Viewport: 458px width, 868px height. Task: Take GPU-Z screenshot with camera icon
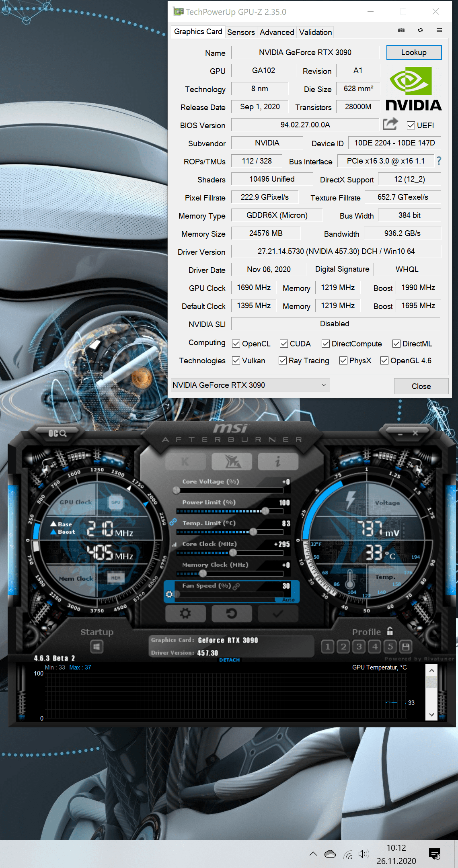401,31
